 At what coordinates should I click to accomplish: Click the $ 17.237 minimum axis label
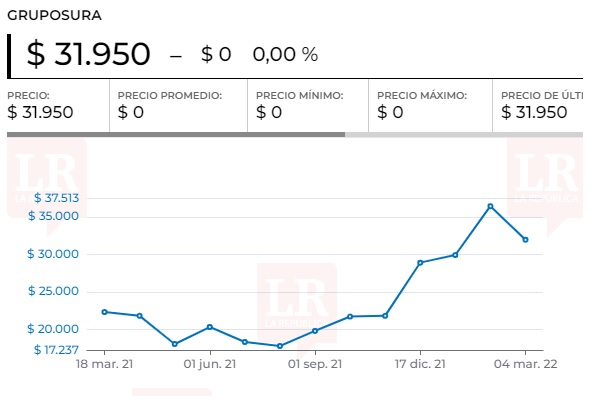point(55,350)
